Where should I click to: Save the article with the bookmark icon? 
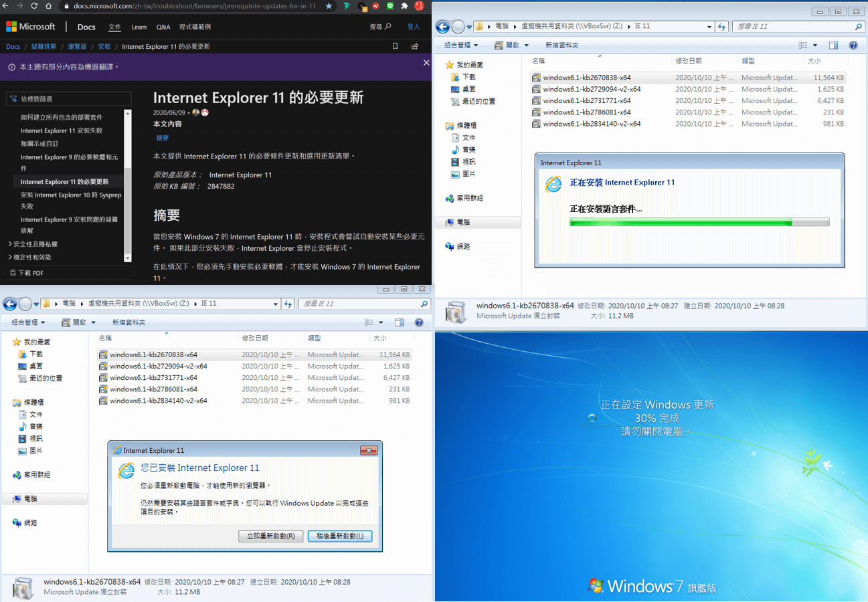pyautogui.click(x=396, y=46)
